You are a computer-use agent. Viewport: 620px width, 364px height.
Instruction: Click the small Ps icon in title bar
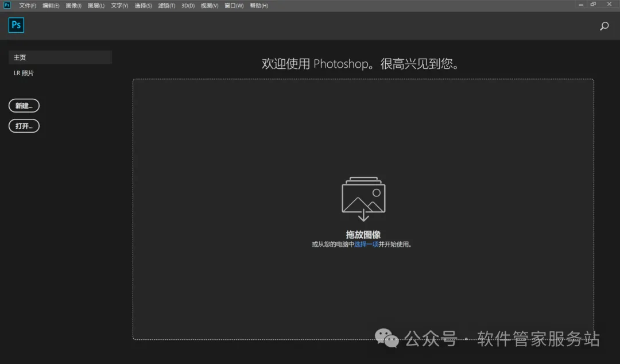click(7, 5)
